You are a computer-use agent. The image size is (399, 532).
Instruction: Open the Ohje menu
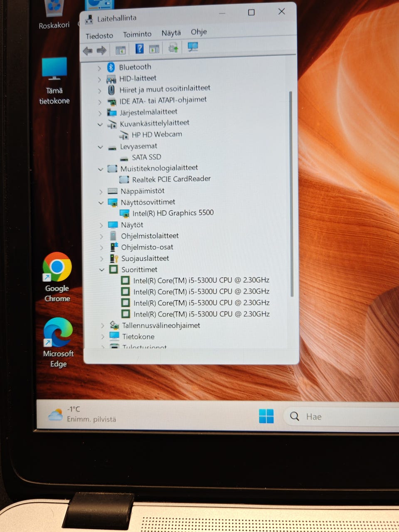click(199, 32)
